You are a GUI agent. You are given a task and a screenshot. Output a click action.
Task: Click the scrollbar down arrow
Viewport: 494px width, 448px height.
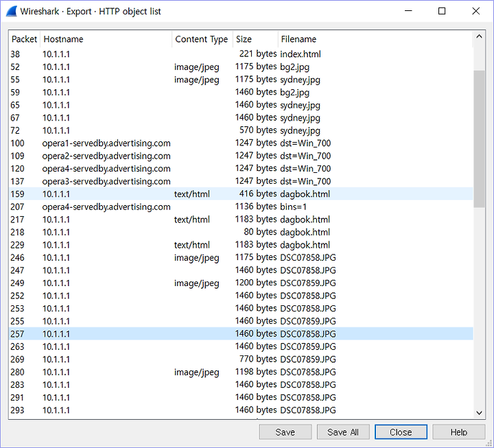[x=479, y=412]
